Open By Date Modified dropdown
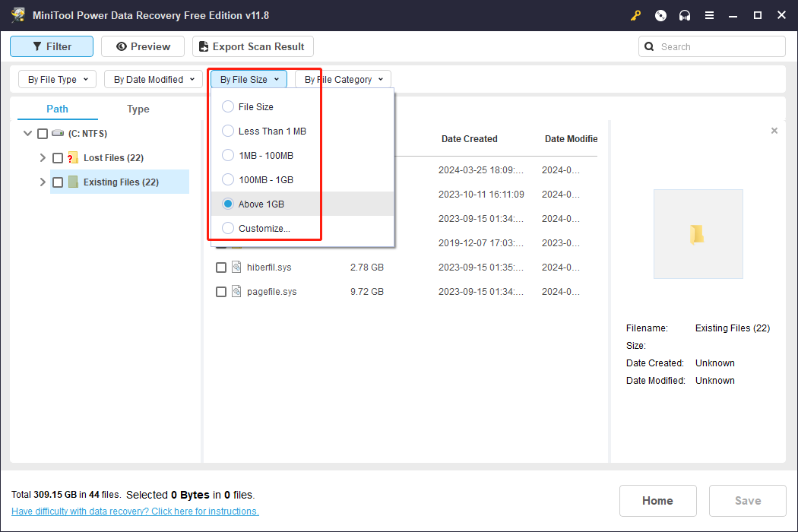 [x=154, y=79]
